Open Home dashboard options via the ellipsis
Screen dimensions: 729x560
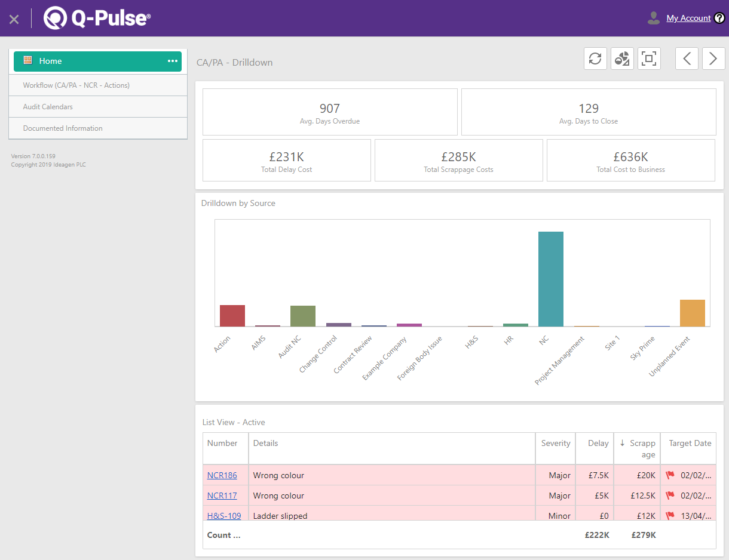(172, 60)
